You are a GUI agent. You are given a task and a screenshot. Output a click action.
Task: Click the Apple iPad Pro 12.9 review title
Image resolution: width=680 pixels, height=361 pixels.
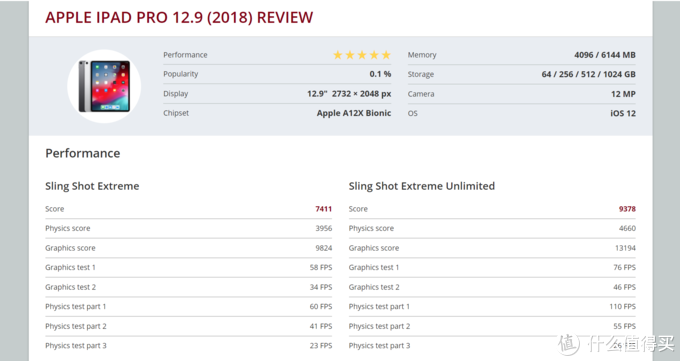[179, 17]
